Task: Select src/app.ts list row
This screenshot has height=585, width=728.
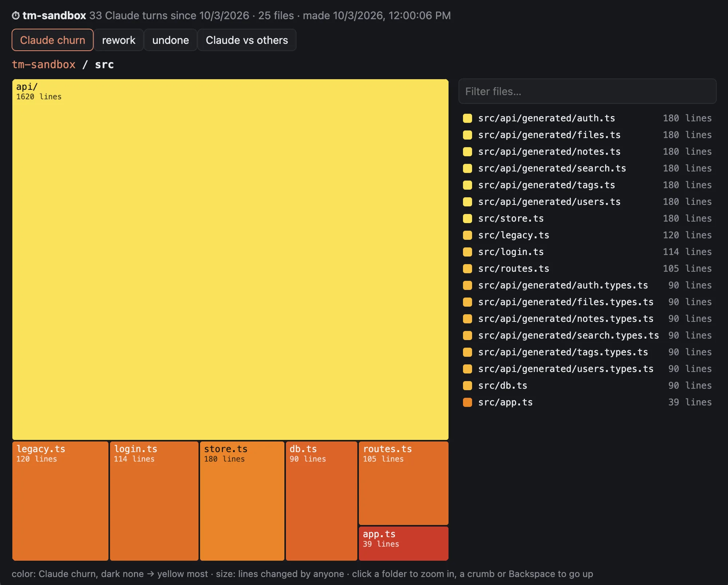Action: [587, 403]
